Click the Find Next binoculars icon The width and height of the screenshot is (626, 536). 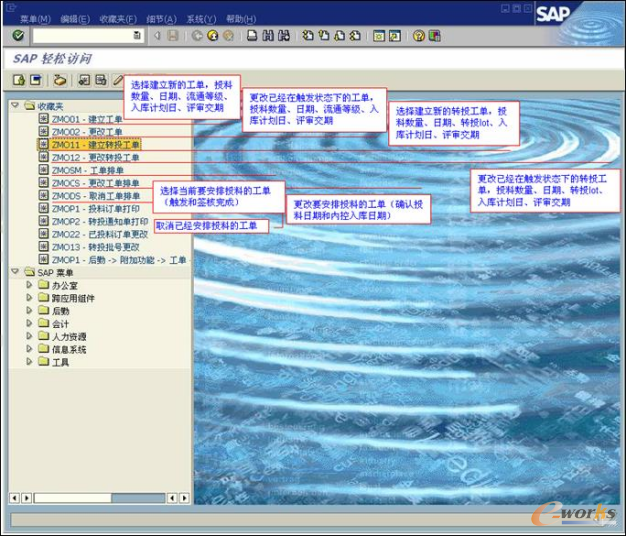tap(283, 36)
